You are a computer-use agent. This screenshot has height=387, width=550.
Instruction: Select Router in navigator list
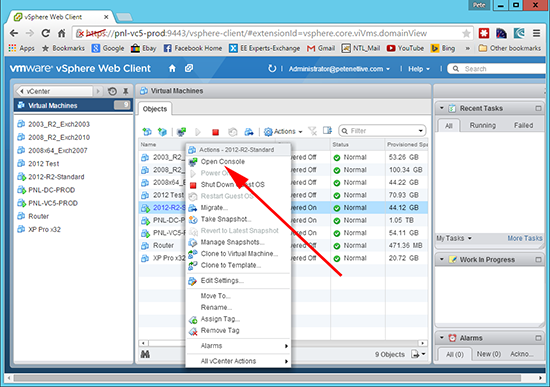pyautogui.click(x=38, y=216)
